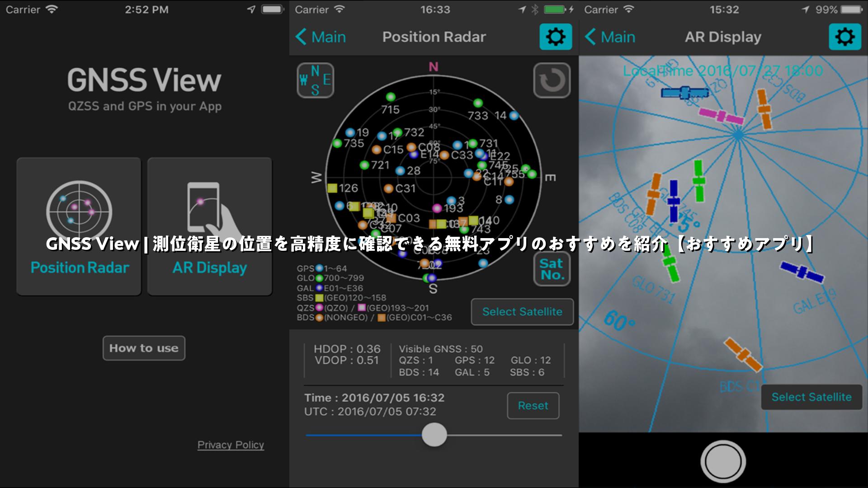Tap the orange BDS C14 satellite in AR view
Screen dimensions: 868x488
click(743, 355)
